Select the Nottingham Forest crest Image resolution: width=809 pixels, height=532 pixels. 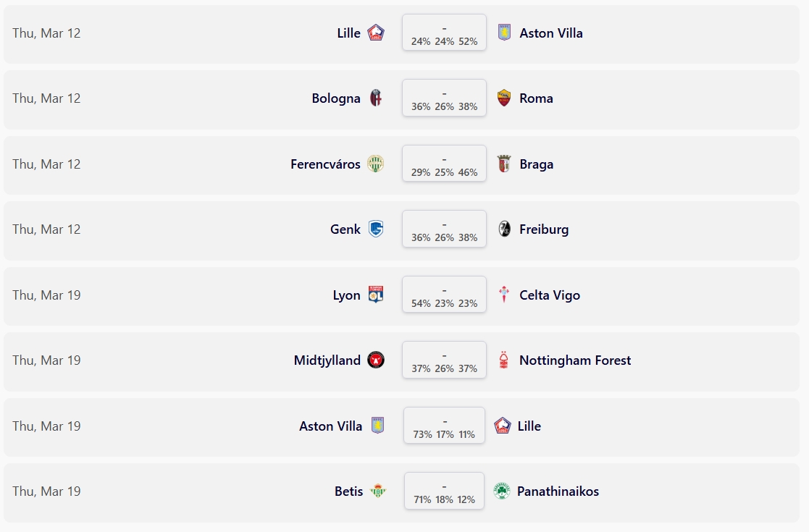tap(505, 360)
